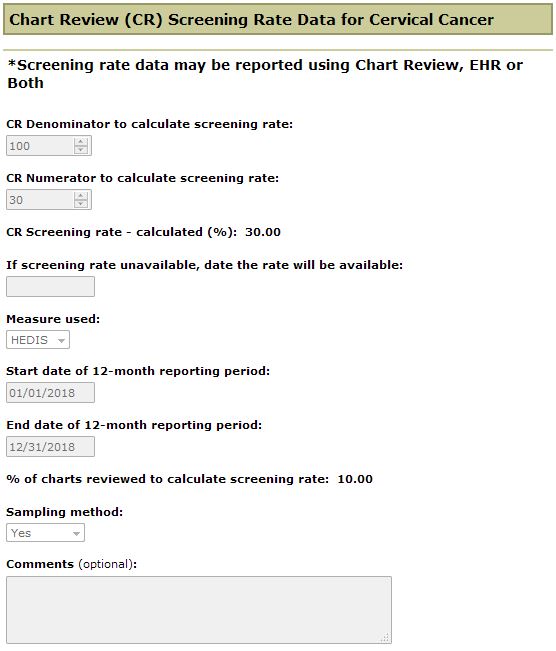Viewport: 556px width, 651px height.
Task: Click the Chart Review Screening Rate header bar
Action: [x=278, y=20]
